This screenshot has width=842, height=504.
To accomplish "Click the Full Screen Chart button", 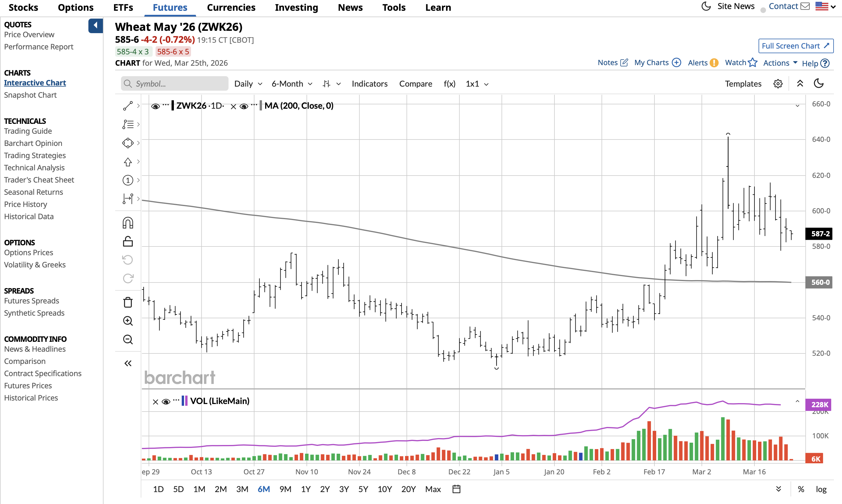I will pos(795,46).
